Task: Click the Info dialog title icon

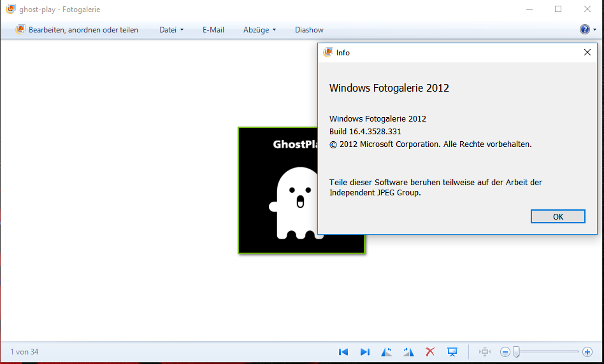Action: pos(328,52)
